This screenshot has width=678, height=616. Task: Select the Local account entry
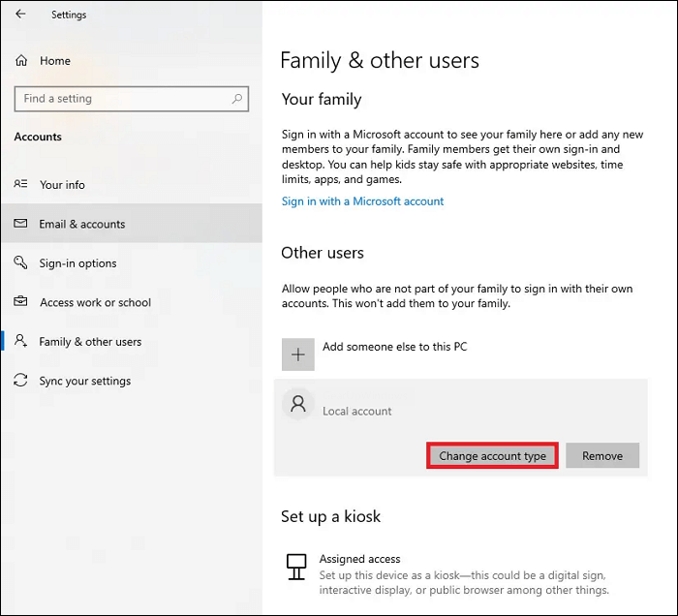[357, 411]
